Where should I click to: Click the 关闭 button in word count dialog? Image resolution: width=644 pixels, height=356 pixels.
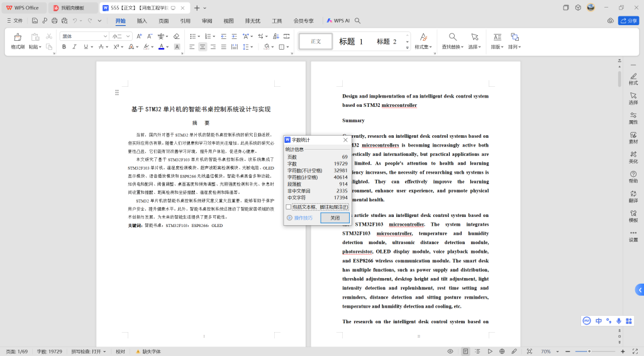pyautogui.click(x=335, y=218)
